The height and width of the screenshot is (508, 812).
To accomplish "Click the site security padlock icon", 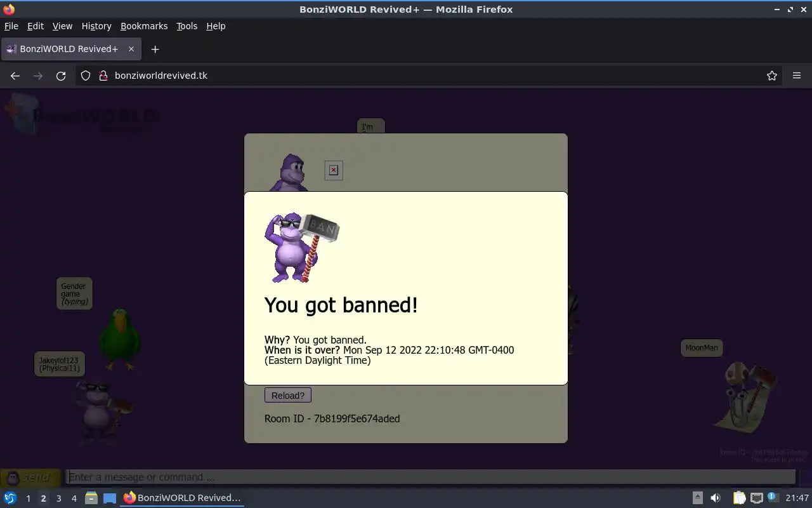I will coord(103,76).
